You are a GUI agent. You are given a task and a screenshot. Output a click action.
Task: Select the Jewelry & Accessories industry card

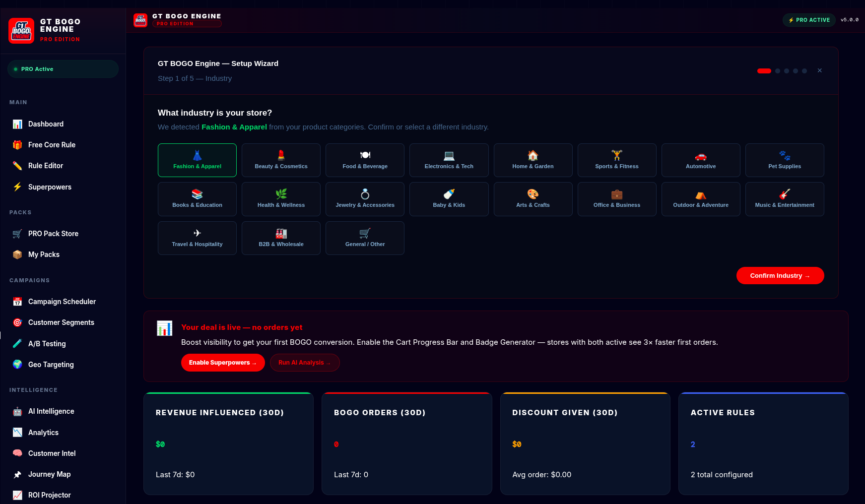coord(365,199)
